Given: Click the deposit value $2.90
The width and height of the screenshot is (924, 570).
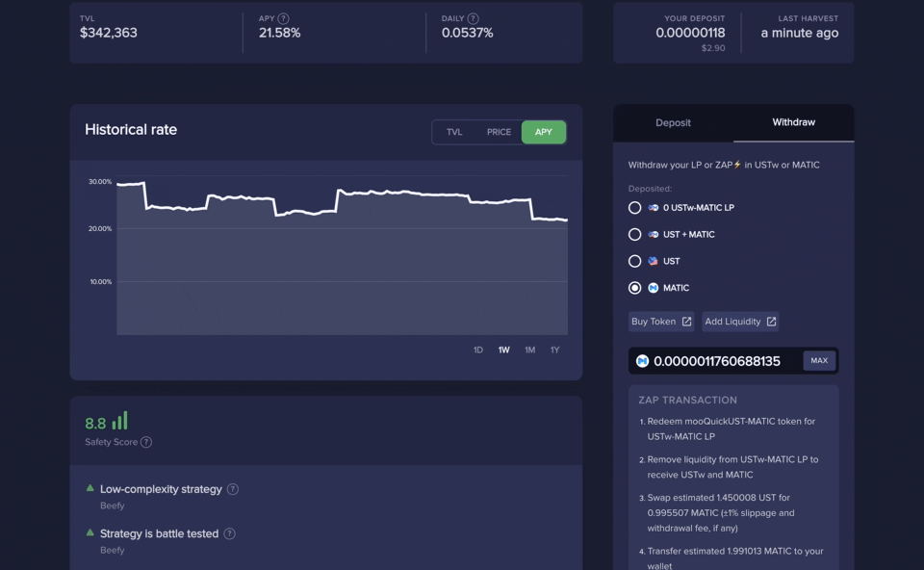Looking at the screenshot, I should point(713,48).
